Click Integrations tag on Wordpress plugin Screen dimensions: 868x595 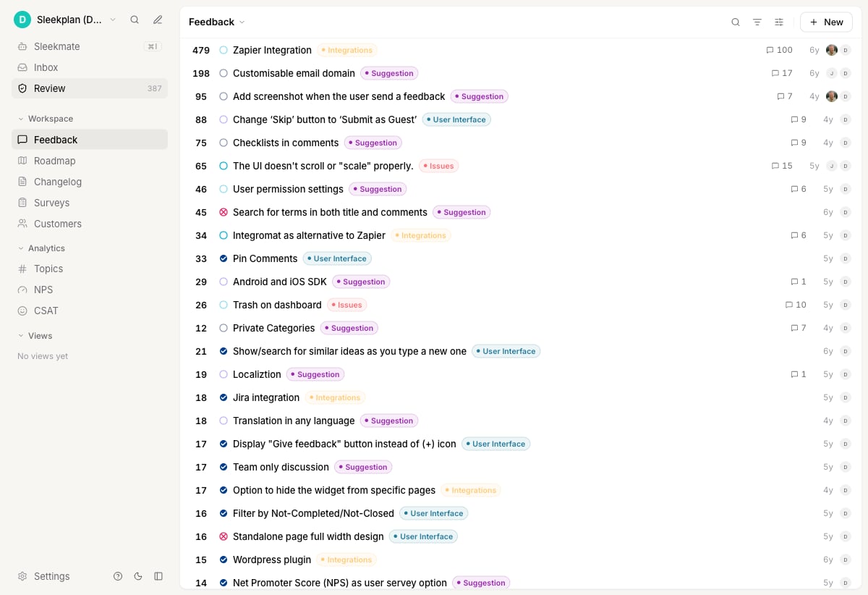[346, 560]
